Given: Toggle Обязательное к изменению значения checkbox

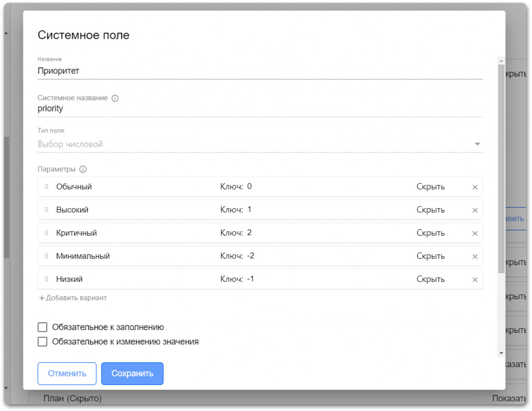Looking at the screenshot, I should [43, 342].
